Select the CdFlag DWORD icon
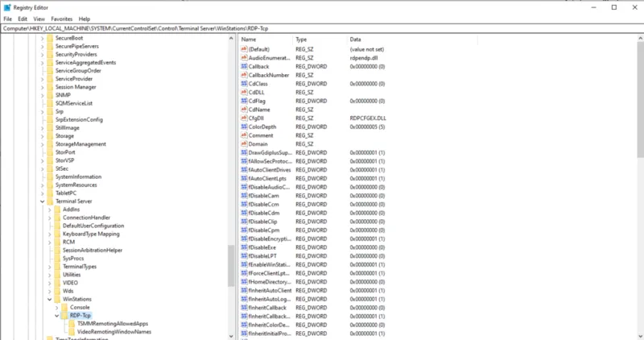 (244, 102)
